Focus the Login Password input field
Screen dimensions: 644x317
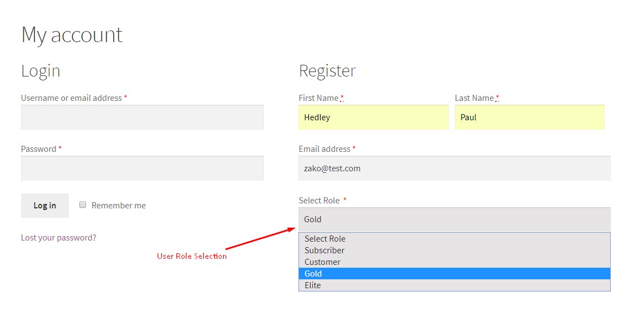pyautogui.click(x=142, y=168)
